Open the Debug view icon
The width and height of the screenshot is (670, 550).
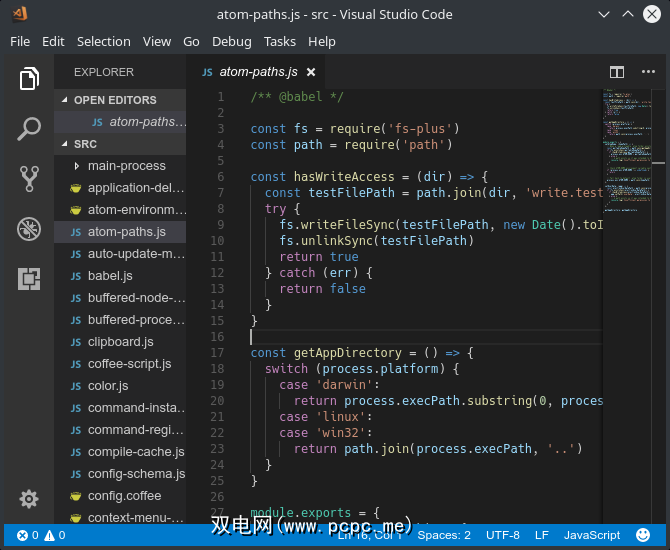[x=29, y=229]
